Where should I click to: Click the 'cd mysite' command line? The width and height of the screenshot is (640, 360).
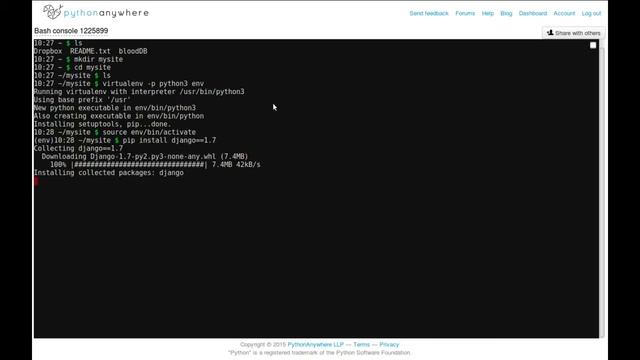(72, 67)
